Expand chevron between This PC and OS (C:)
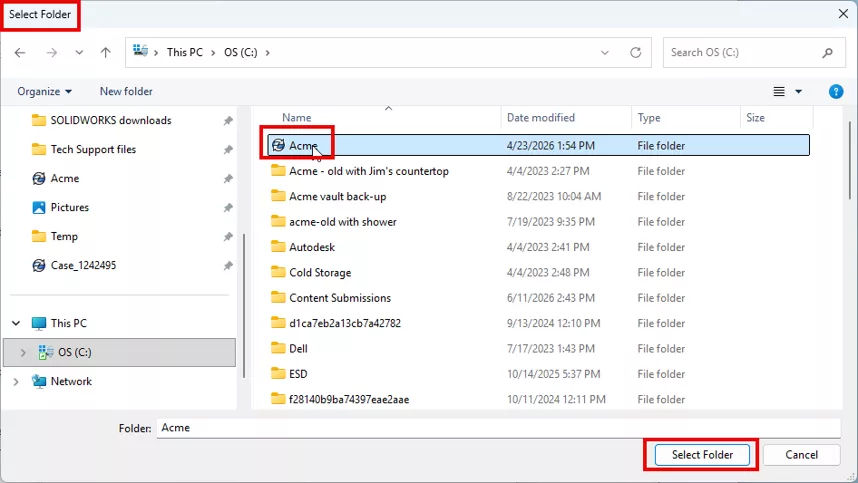This screenshot has width=858, height=483. 213,53
